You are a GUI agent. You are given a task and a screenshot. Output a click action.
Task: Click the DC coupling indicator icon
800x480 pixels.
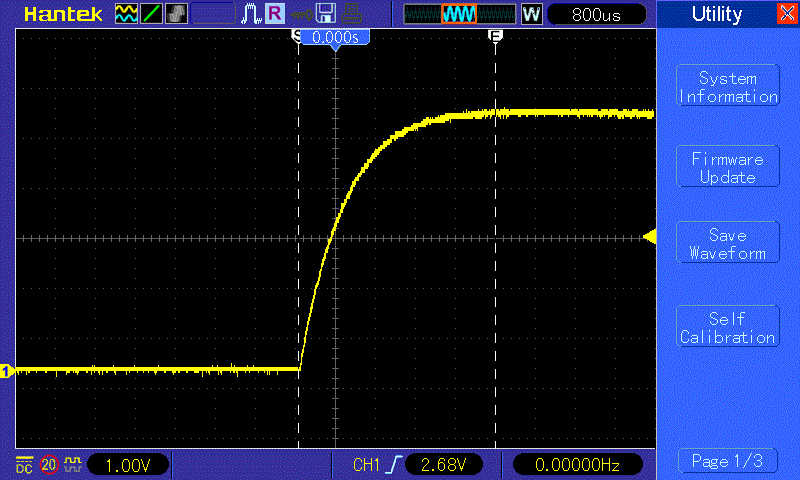tap(23, 465)
